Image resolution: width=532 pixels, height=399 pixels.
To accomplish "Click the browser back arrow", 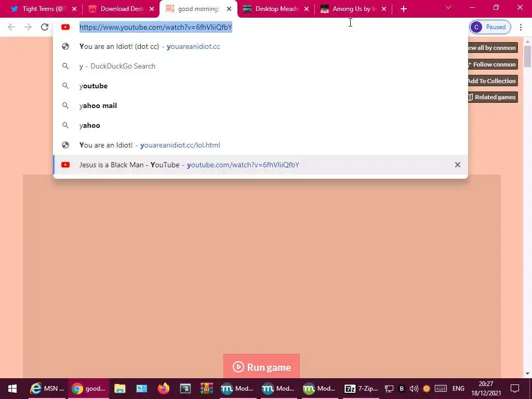I will (x=11, y=27).
